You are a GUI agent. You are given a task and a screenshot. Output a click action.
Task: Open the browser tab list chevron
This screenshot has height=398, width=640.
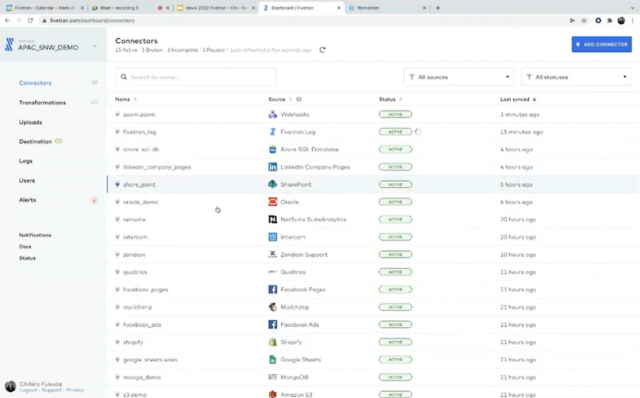coord(632,8)
